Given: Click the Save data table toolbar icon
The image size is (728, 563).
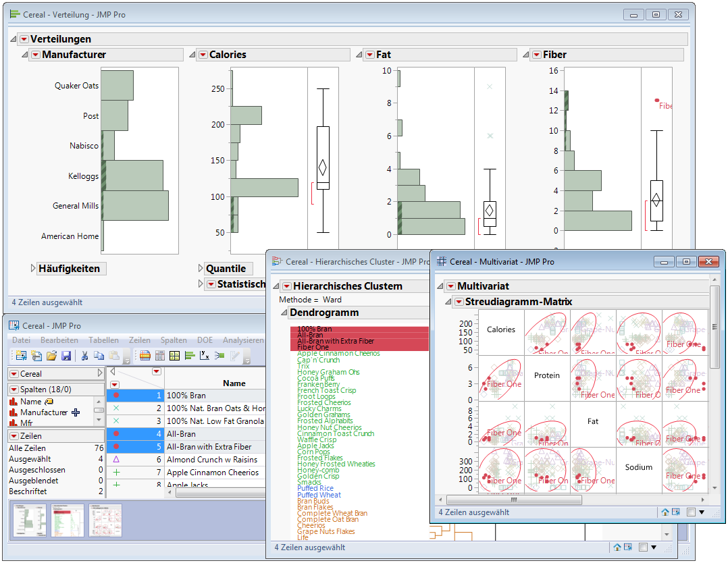Looking at the screenshot, I should 66,356.
